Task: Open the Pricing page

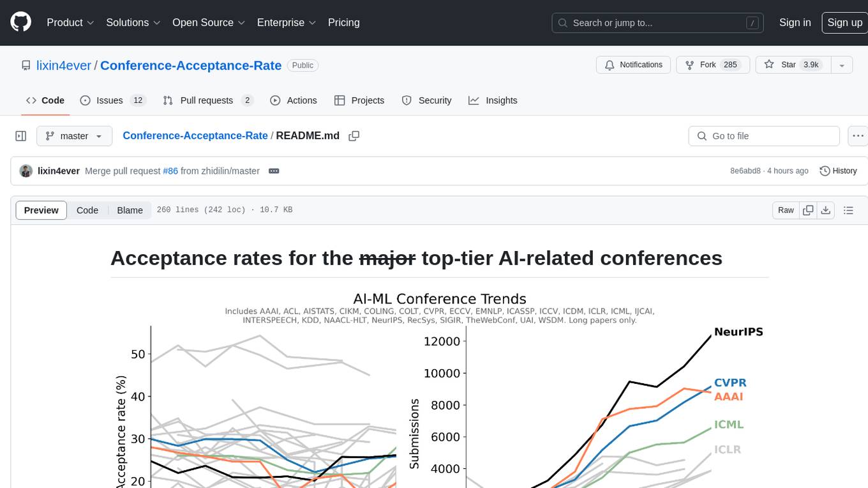Action: (x=343, y=22)
